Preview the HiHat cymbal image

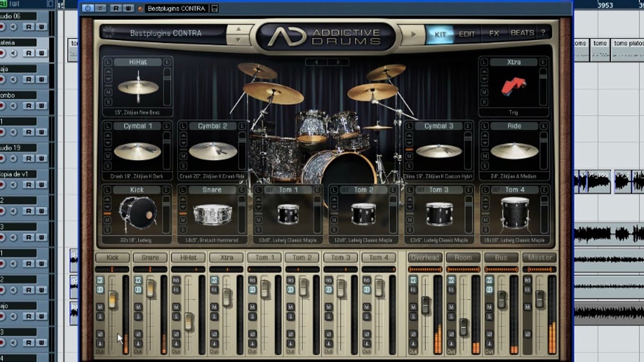(138, 86)
